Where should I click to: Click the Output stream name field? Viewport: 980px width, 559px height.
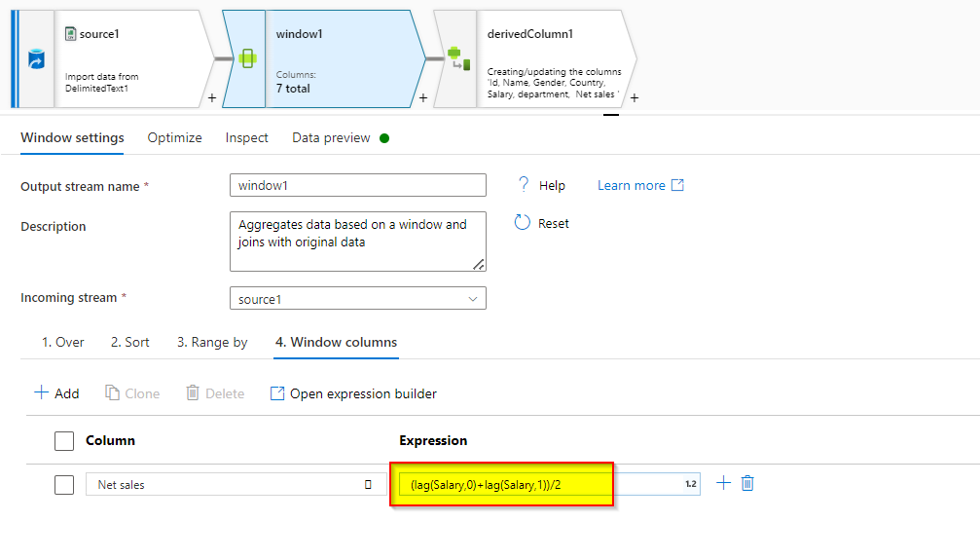coord(357,185)
